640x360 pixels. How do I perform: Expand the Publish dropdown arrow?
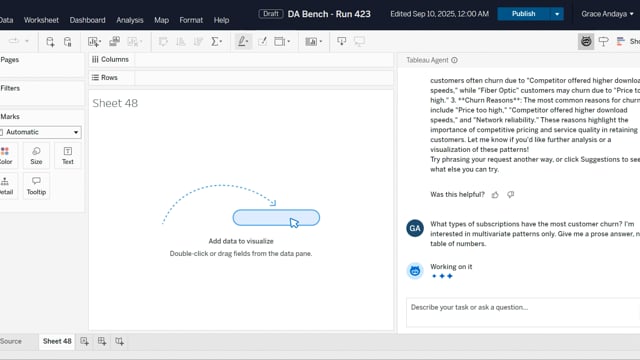[x=557, y=14]
